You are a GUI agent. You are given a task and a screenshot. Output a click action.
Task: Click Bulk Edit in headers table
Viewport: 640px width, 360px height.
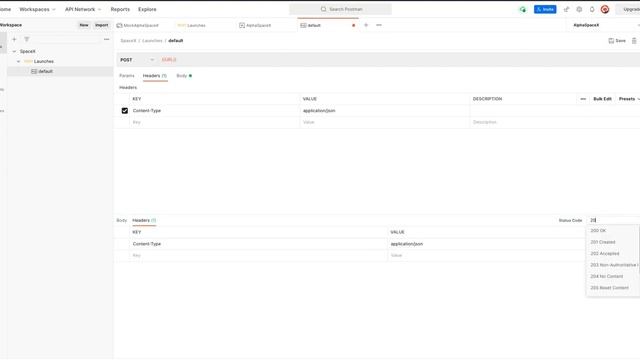click(602, 99)
